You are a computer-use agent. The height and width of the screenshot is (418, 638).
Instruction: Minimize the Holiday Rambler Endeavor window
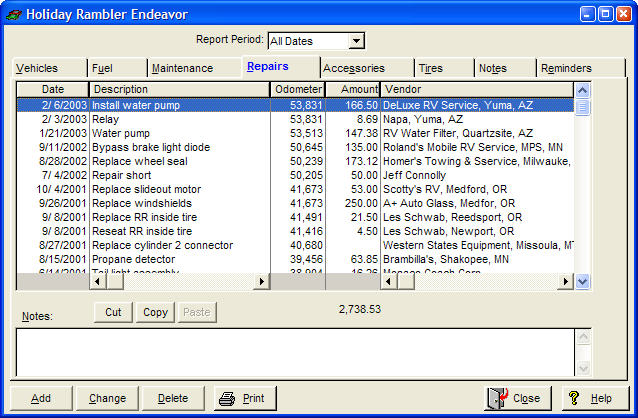click(x=587, y=14)
